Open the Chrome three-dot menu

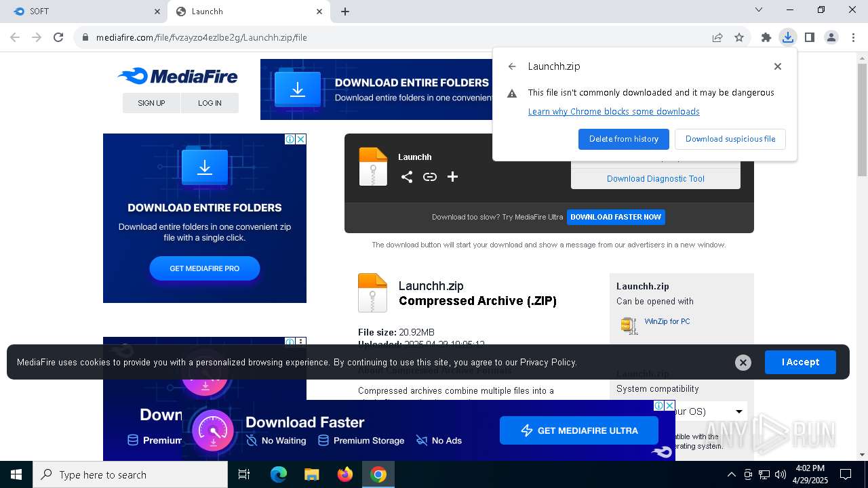(853, 37)
